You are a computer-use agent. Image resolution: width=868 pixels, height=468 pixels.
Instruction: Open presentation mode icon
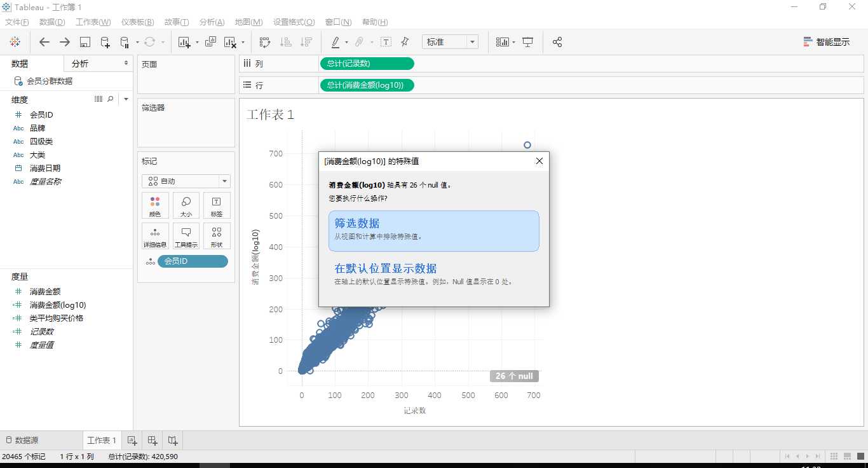tap(527, 42)
